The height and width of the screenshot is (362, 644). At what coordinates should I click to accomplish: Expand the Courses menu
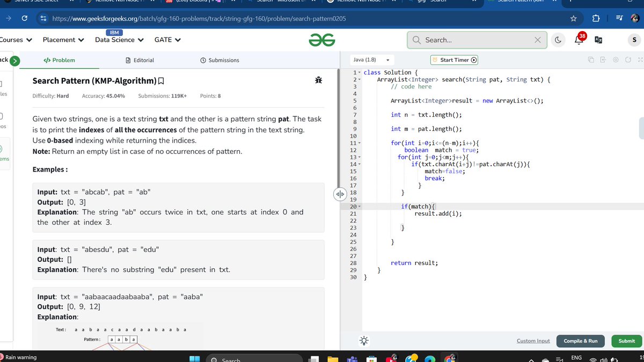coord(16,40)
